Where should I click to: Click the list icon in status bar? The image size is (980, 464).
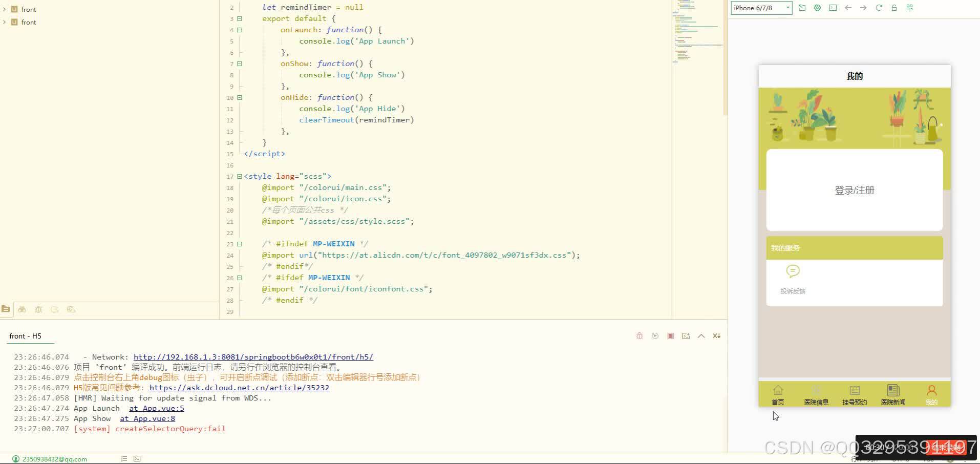pos(123,458)
